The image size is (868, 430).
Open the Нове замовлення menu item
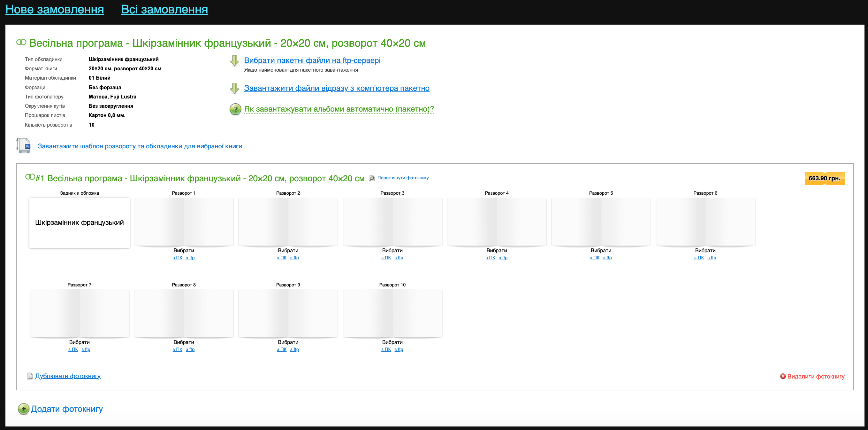pos(55,10)
